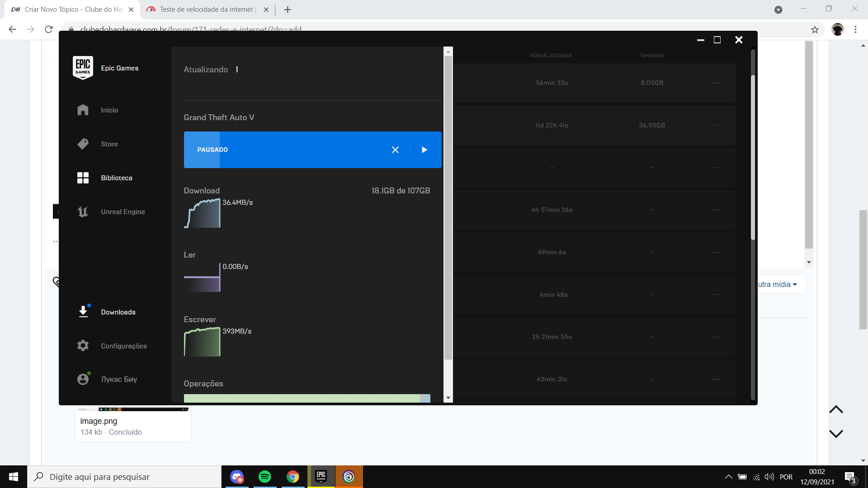Open the Windows Start menu
868x488 pixels.
click(14, 477)
